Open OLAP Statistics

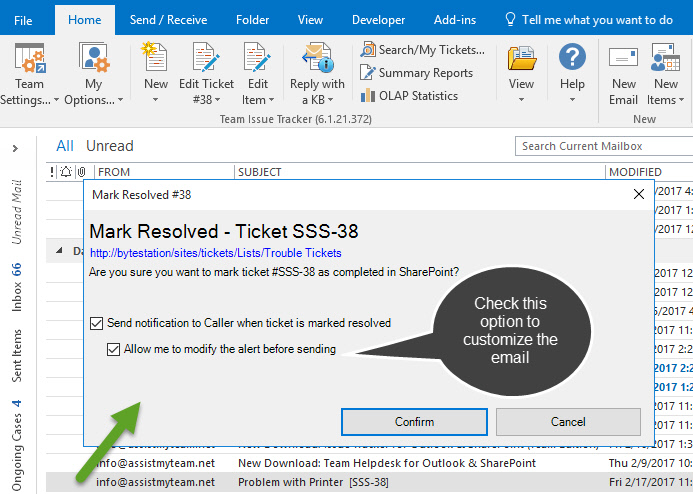point(410,96)
